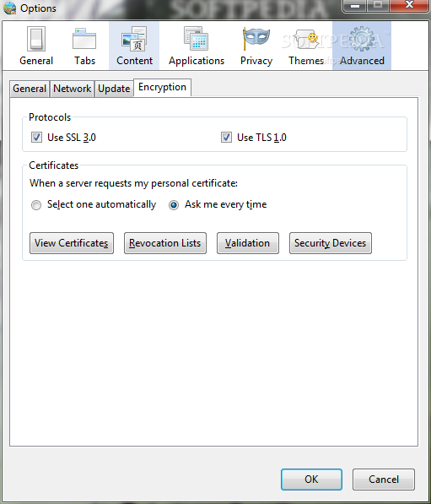Select the Encryption sub-tab
The image size is (431, 504).
(x=162, y=87)
